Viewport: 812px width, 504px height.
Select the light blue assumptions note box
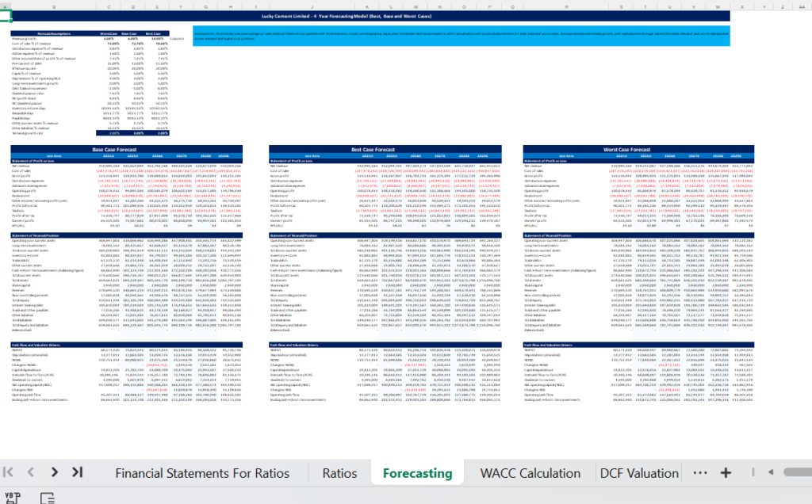click(462, 36)
